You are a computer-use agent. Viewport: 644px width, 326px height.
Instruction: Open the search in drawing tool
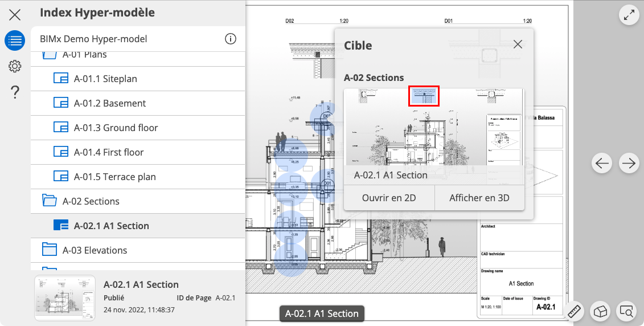click(x=627, y=312)
